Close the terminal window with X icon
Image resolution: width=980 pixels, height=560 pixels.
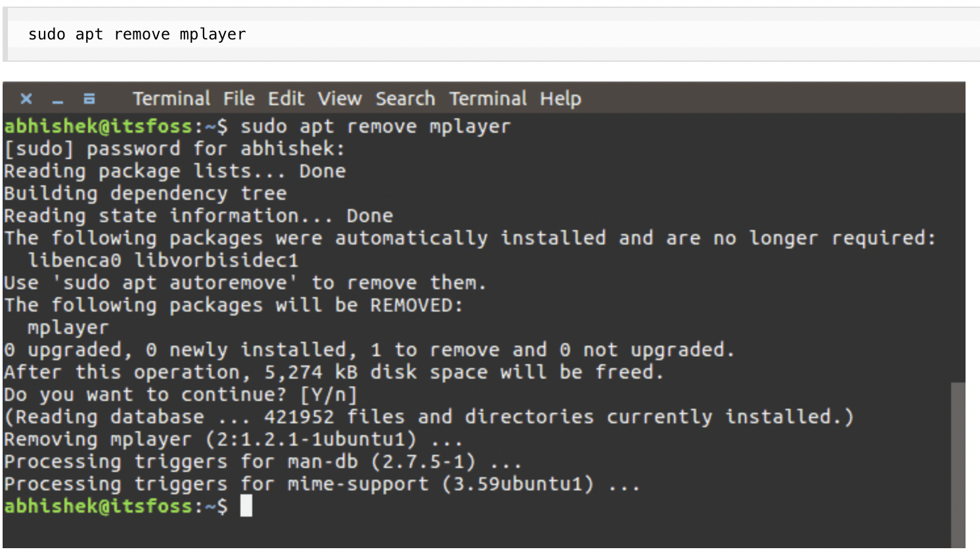[x=26, y=99]
